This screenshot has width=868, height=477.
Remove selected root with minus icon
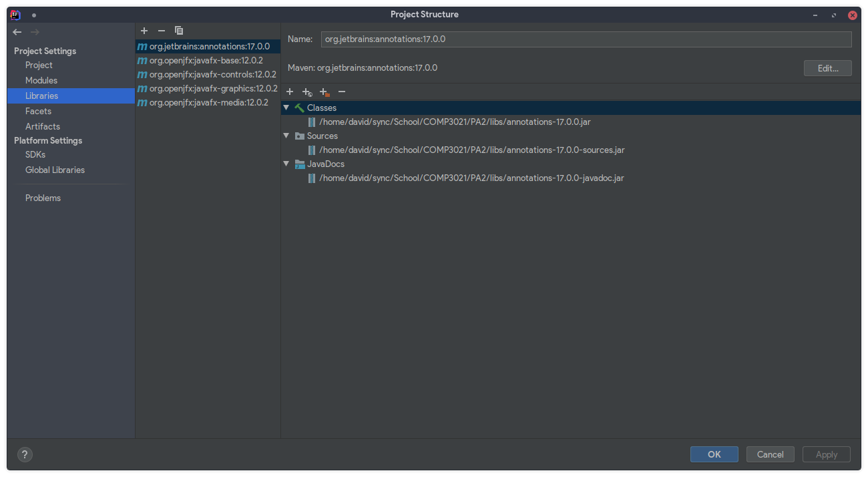coord(342,92)
